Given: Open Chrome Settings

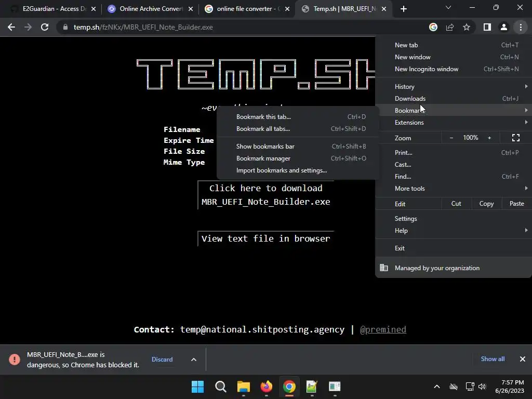Looking at the screenshot, I should point(453,219).
